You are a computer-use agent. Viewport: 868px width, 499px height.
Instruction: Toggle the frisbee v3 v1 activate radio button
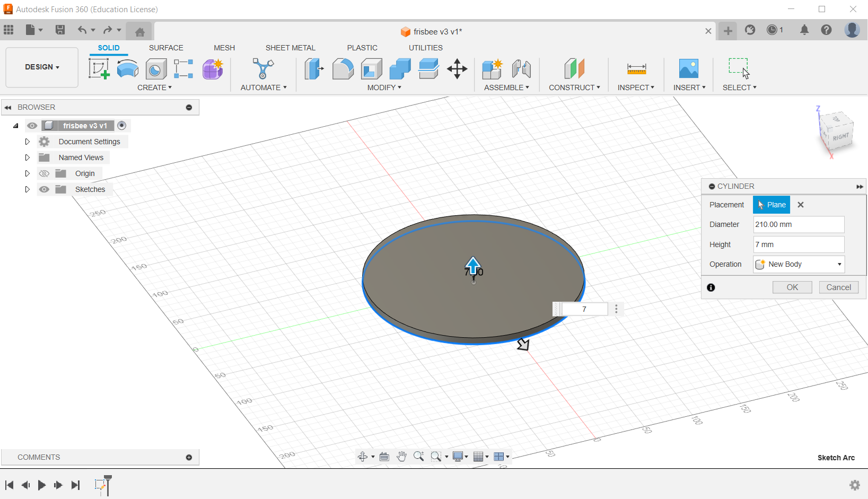122,126
